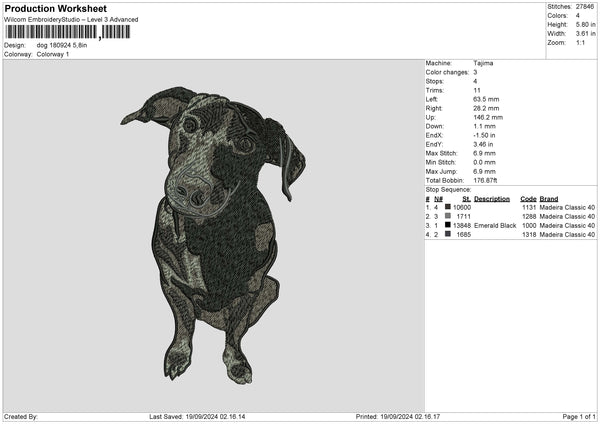Click the Max Stitch value

coord(484,153)
